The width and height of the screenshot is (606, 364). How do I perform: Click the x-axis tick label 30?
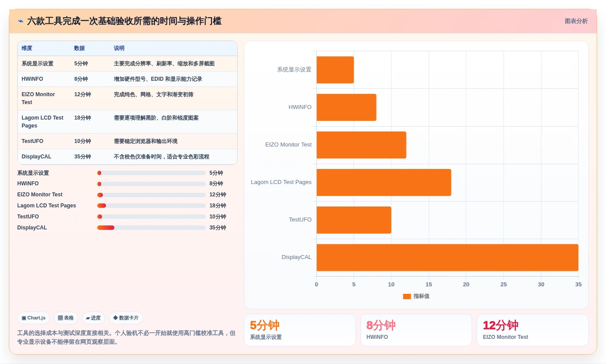[541, 285]
